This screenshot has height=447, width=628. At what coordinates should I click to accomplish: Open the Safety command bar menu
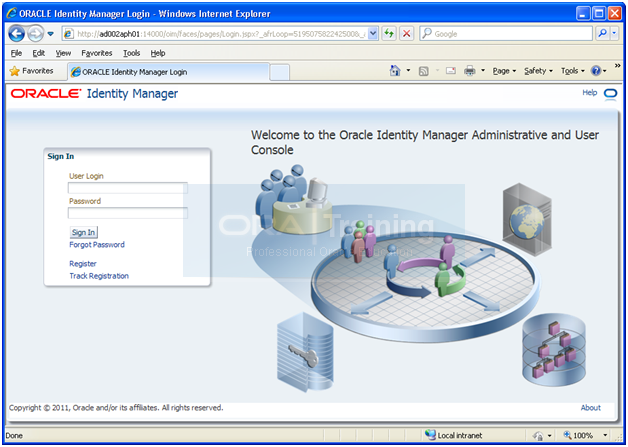click(538, 71)
